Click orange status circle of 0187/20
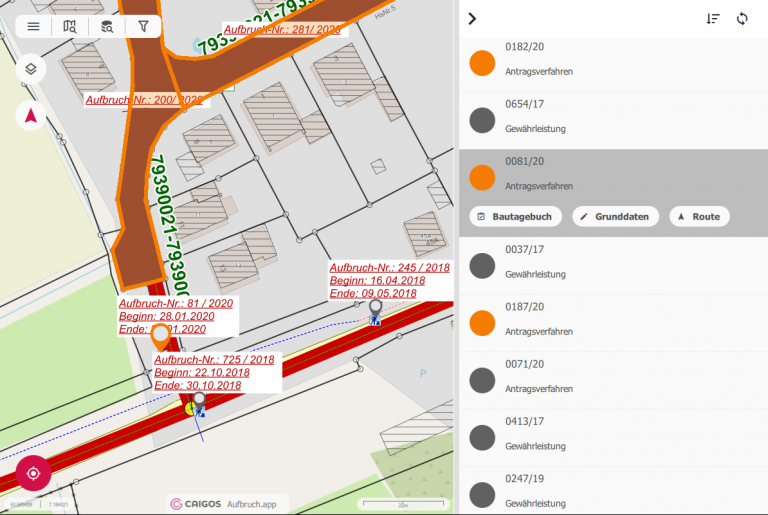The width and height of the screenshot is (768, 515). (x=482, y=323)
